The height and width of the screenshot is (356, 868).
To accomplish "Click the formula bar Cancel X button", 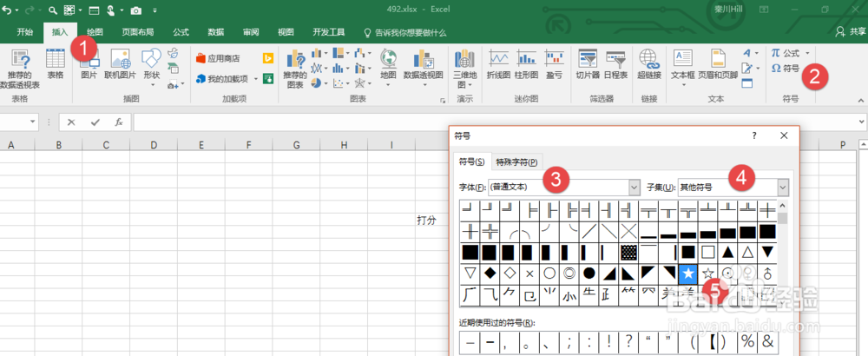I will 71,122.
